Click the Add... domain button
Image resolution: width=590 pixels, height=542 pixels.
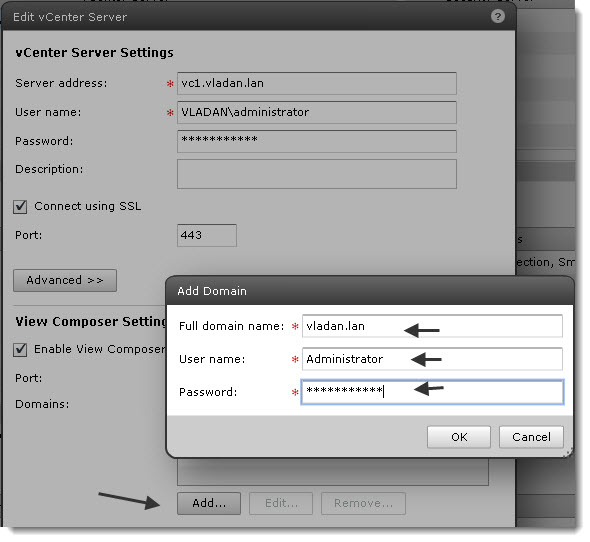point(209,503)
